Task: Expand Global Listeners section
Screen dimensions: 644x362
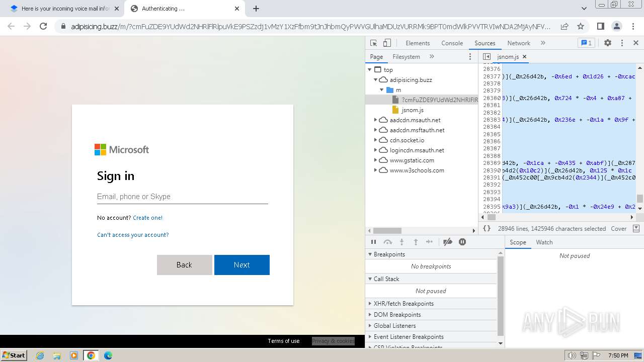Action: click(431, 326)
